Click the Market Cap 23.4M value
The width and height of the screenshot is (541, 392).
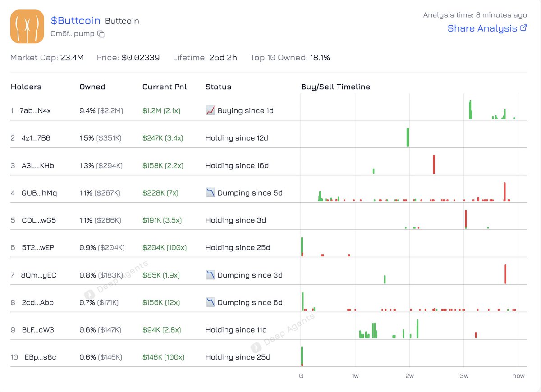(x=72, y=58)
